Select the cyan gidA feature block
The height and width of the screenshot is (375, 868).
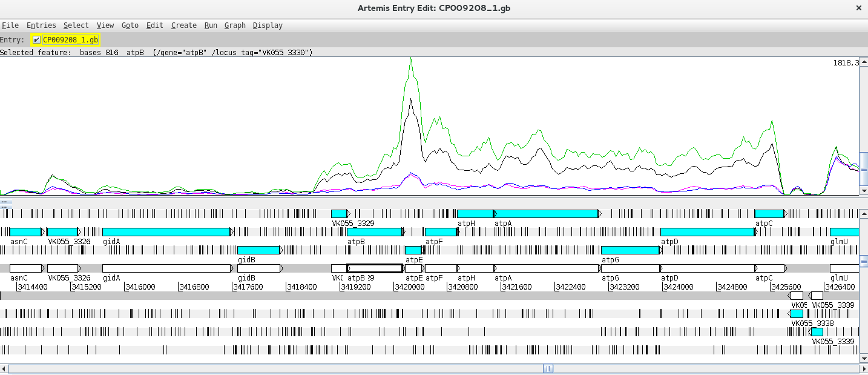point(166,232)
